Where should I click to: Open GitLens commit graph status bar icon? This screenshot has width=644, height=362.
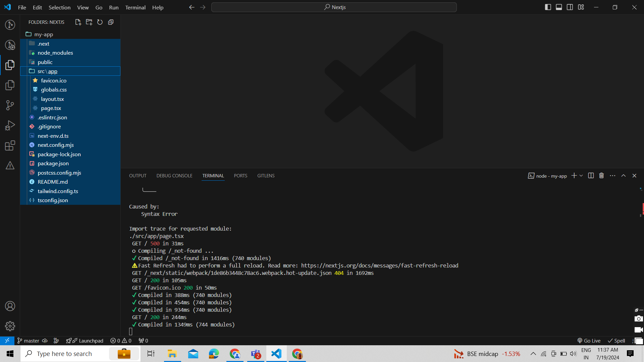point(56,341)
